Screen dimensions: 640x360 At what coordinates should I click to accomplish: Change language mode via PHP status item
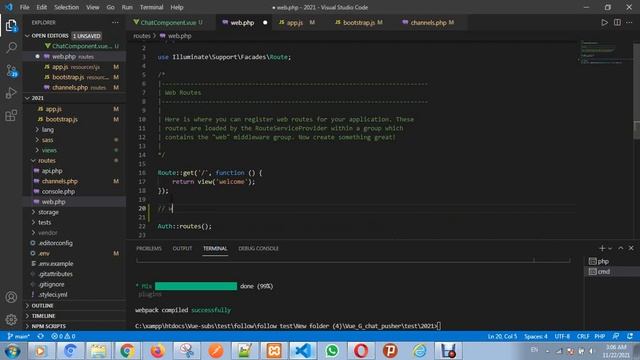click(600, 336)
